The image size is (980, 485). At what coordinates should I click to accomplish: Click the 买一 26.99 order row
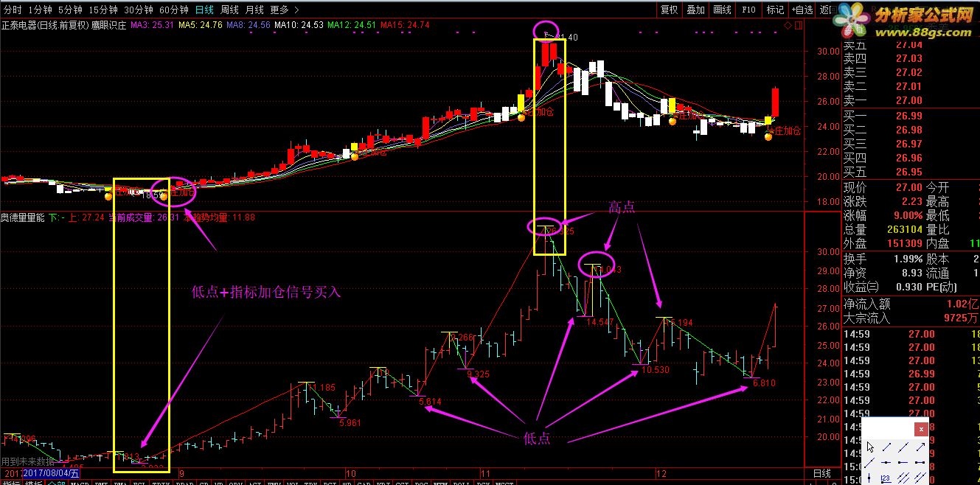pos(911,116)
